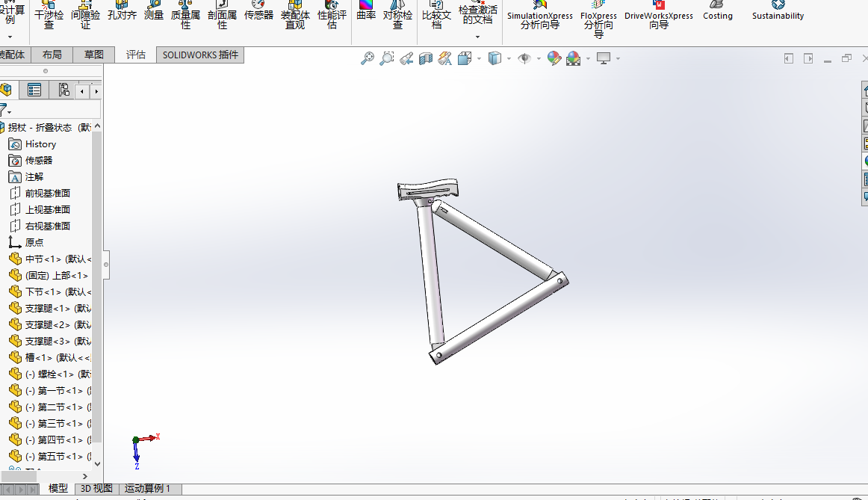Open the tree filter funnel dropdown
The image size is (868, 500).
coord(6,110)
